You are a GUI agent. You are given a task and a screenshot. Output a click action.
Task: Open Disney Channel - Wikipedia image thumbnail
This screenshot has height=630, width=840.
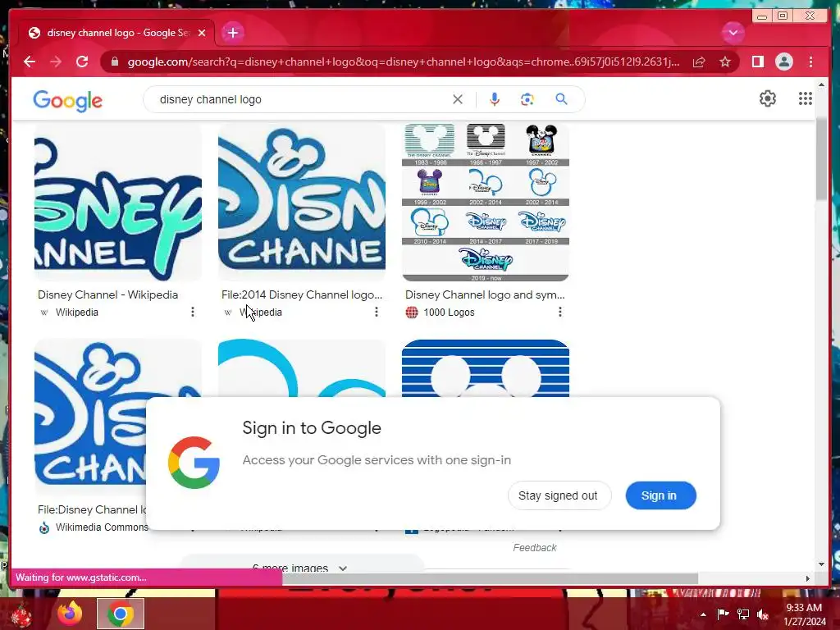[118, 202]
